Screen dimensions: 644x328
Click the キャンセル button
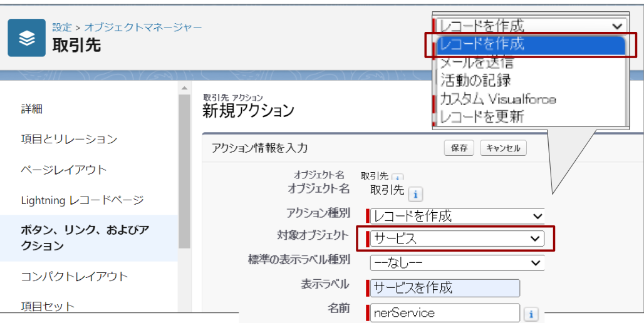503,148
